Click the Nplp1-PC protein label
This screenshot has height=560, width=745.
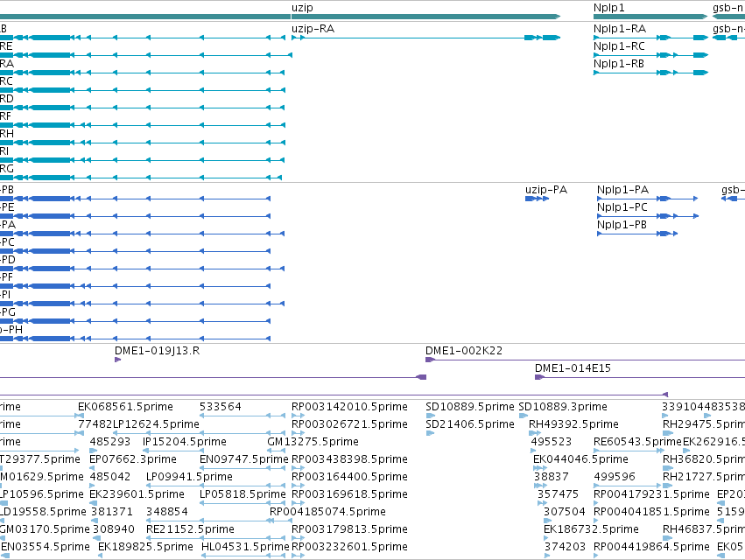tap(622, 207)
